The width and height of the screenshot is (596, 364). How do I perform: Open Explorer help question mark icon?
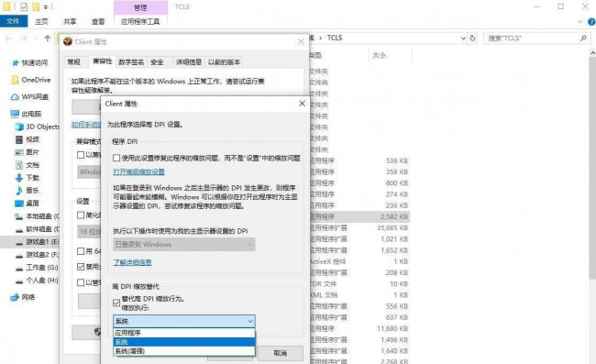pos(591,22)
